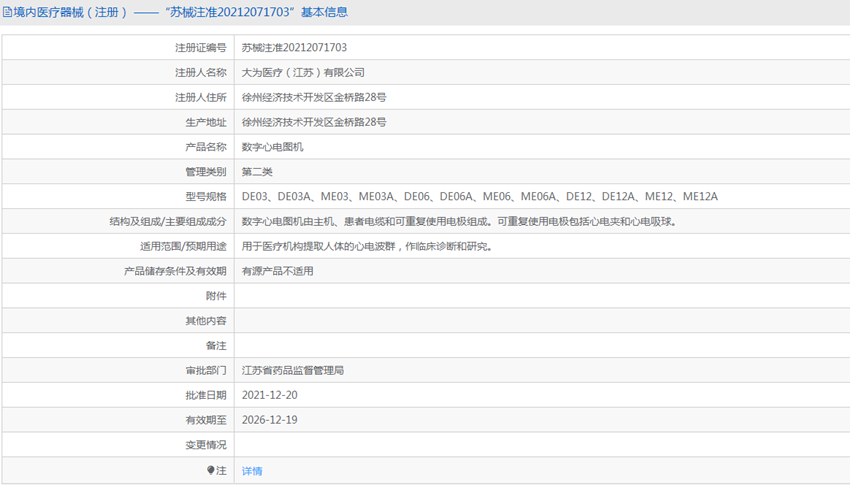850x487 pixels.
Task: Click management class value 第二类
Action: (x=257, y=172)
